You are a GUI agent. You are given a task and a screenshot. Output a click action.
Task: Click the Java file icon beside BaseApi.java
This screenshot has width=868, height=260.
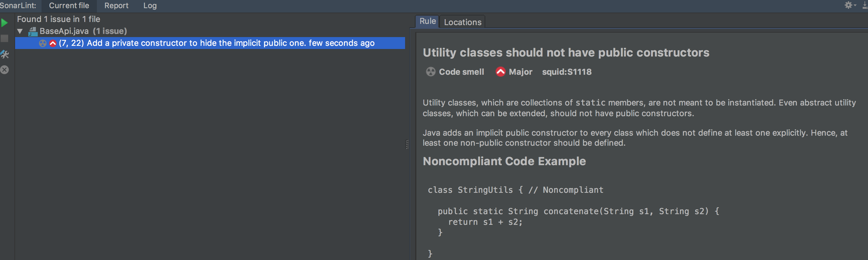point(33,32)
